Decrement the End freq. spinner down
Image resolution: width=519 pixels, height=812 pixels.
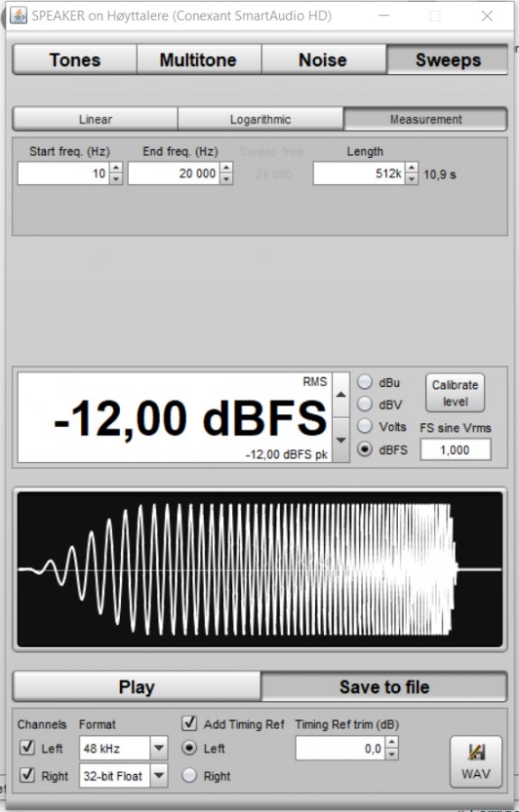click(227, 180)
